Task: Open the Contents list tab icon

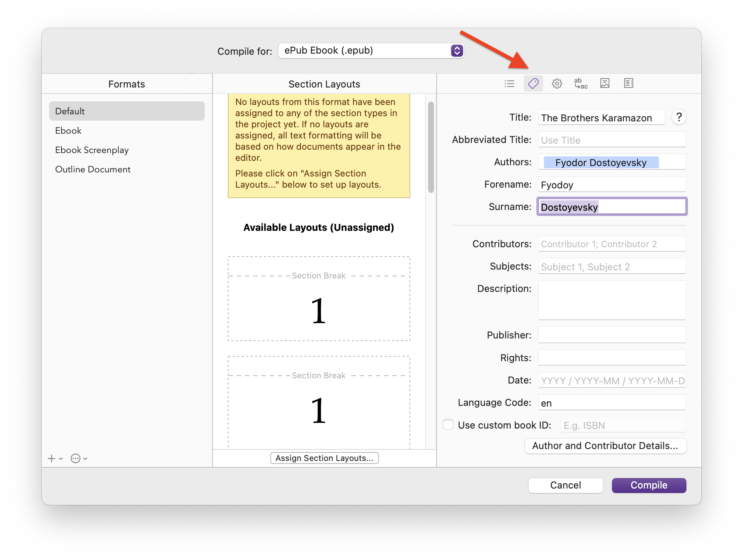Action: 509,83
